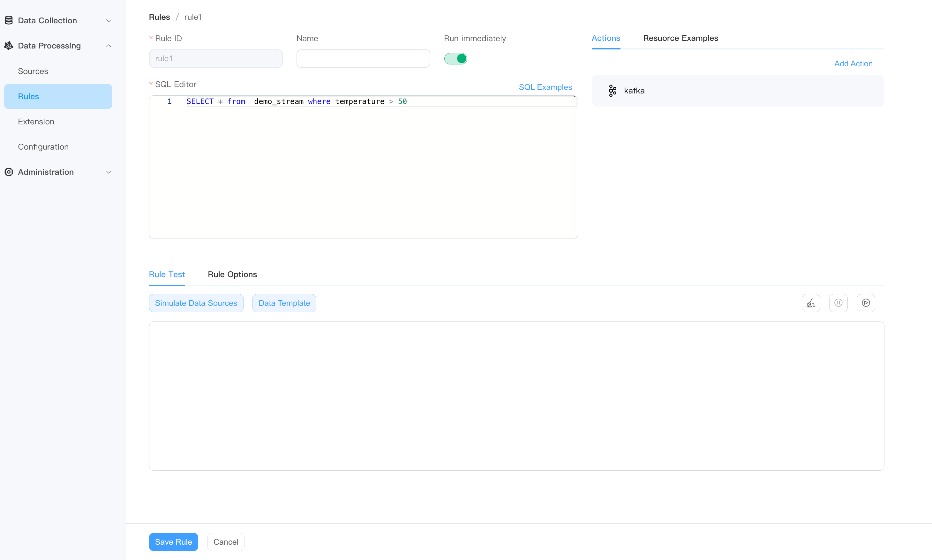The image size is (932, 560).
Task: Click the Data Collection database icon
Action: (9, 20)
